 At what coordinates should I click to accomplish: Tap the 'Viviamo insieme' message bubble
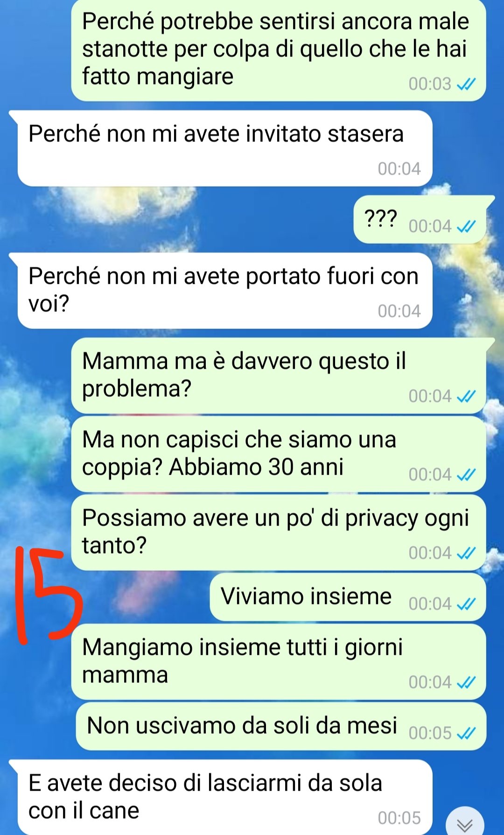(x=348, y=597)
